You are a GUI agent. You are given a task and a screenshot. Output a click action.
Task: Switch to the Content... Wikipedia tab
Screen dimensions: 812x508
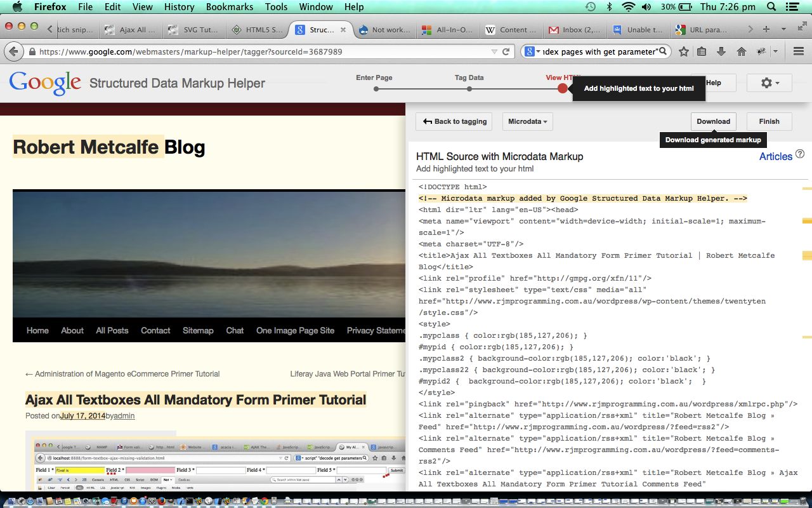pyautogui.click(x=511, y=30)
